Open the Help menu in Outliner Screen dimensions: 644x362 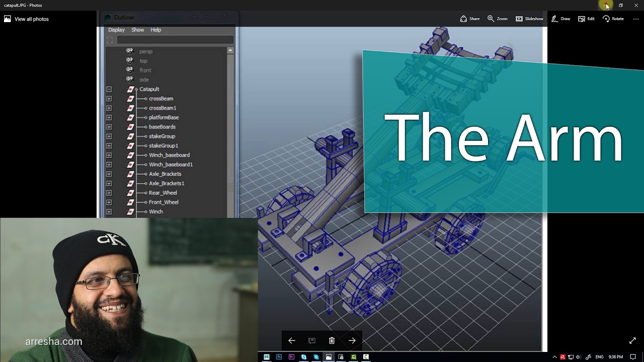coord(156,30)
